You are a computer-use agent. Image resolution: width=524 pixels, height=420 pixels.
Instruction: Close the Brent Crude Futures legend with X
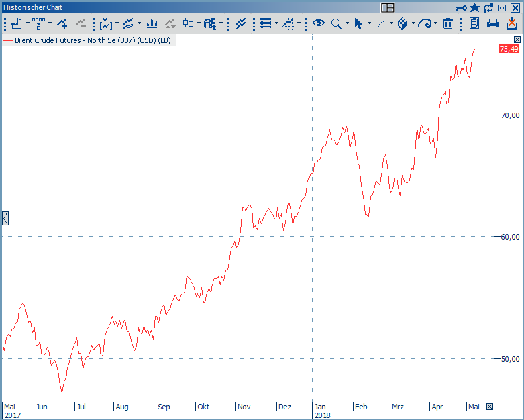tap(517, 40)
